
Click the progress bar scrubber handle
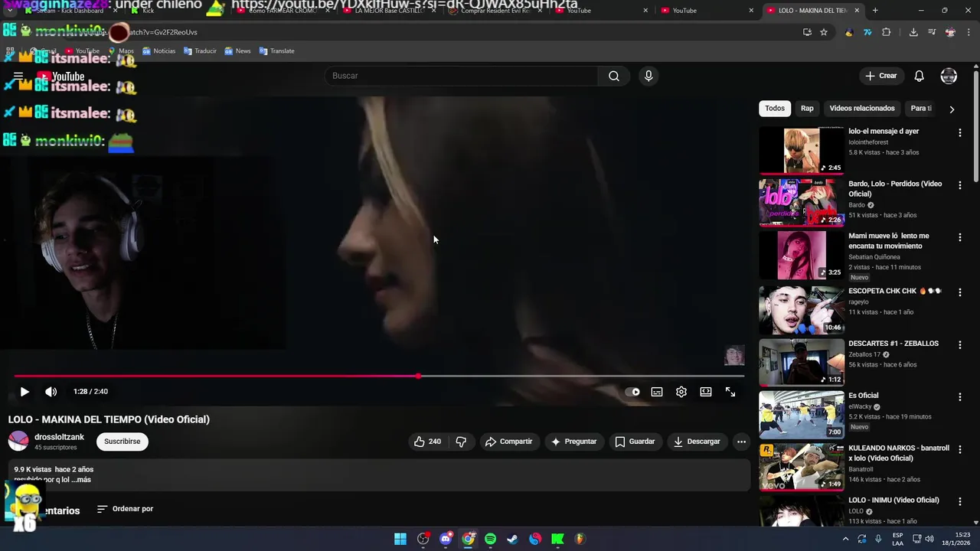tap(418, 376)
